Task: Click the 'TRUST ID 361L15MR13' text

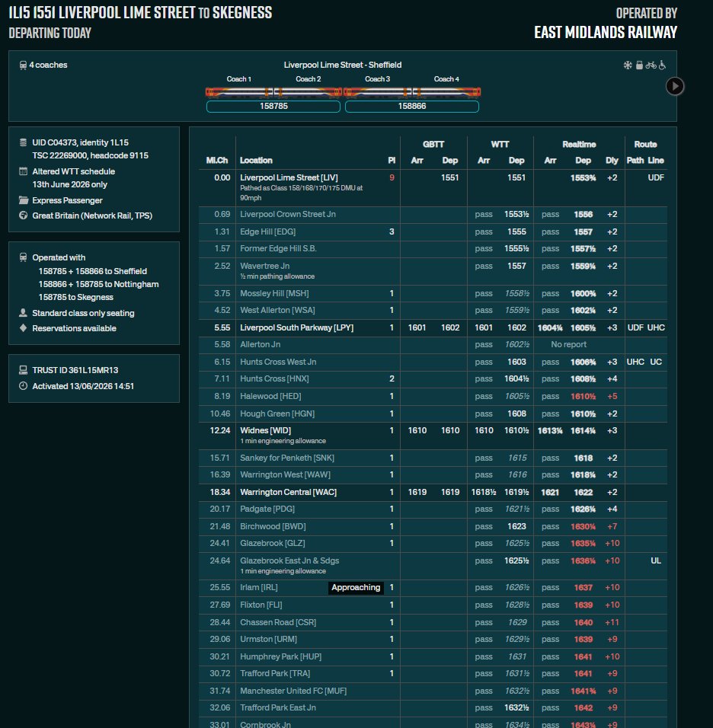Action: click(x=75, y=370)
